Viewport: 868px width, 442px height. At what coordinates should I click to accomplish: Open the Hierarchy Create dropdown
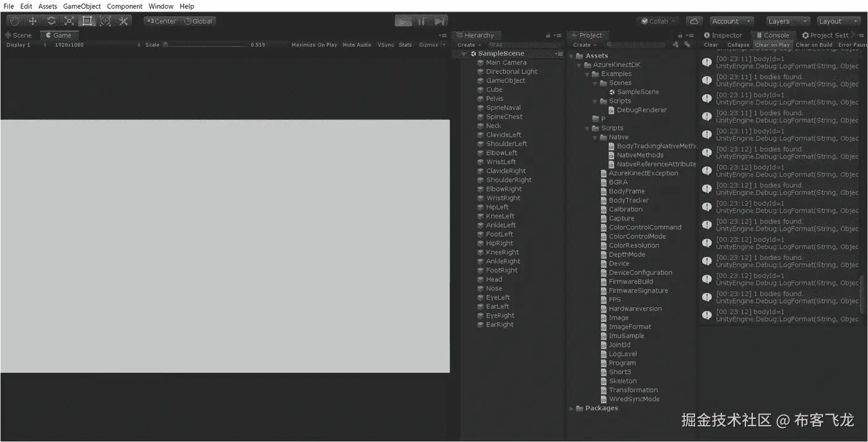469,45
